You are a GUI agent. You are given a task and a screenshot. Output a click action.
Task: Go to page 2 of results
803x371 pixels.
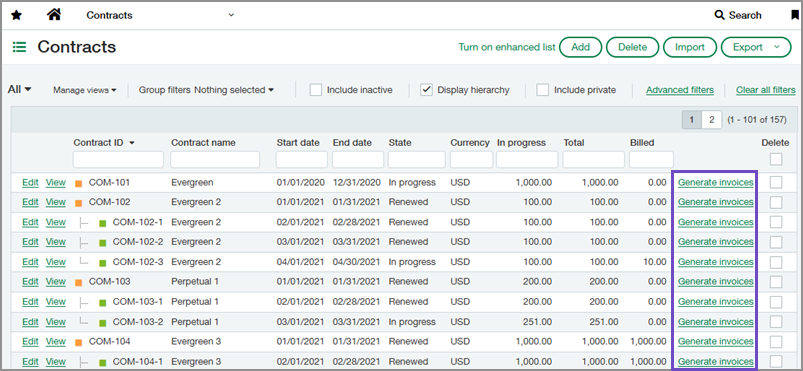pyautogui.click(x=711, y=120)
